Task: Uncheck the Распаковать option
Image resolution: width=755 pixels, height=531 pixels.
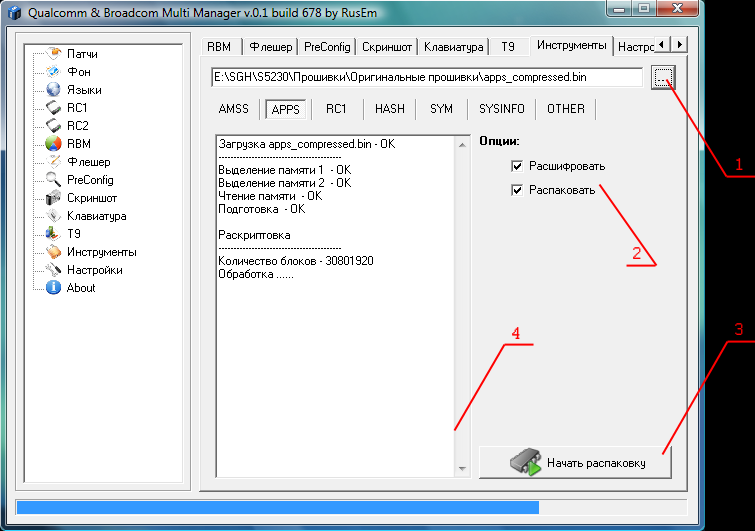Action: (x=516, y=190)
